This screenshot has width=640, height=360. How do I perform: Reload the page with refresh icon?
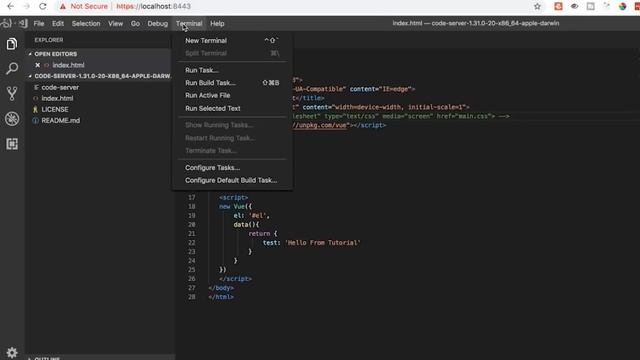click(x=42, y=6)
